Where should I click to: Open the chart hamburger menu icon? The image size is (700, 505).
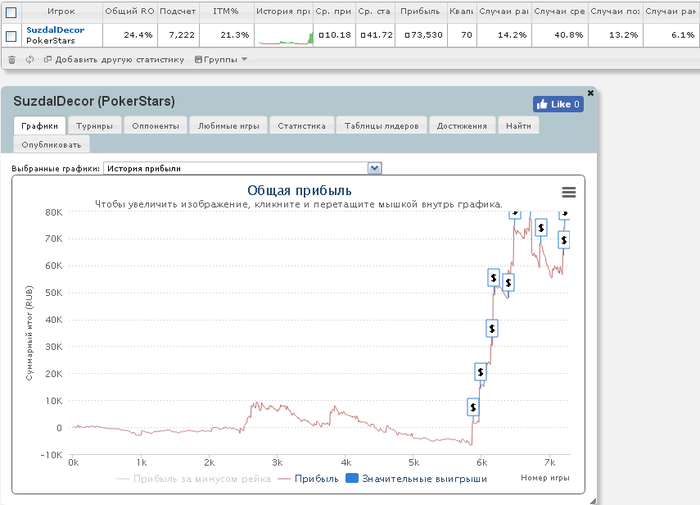click(569, 192)
